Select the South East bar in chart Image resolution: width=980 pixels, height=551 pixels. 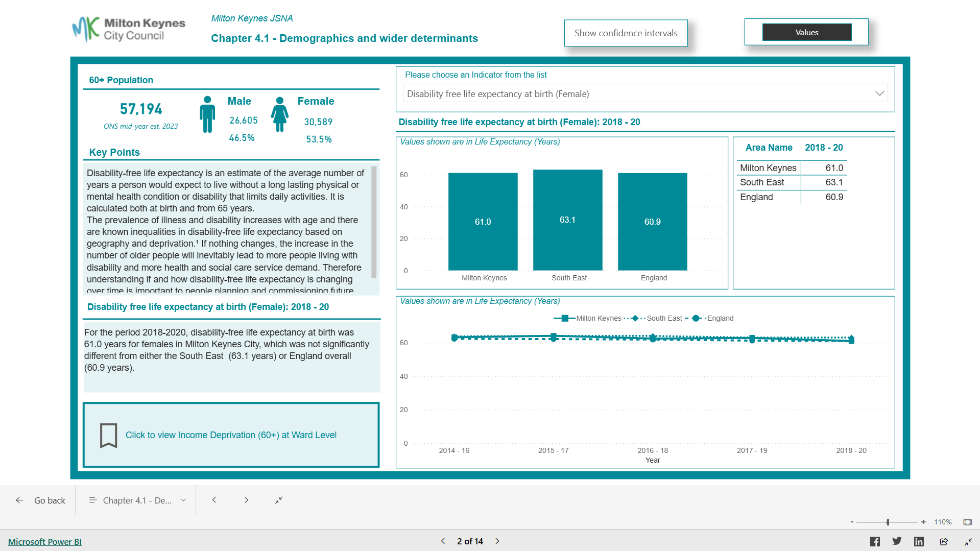(568, 220)
